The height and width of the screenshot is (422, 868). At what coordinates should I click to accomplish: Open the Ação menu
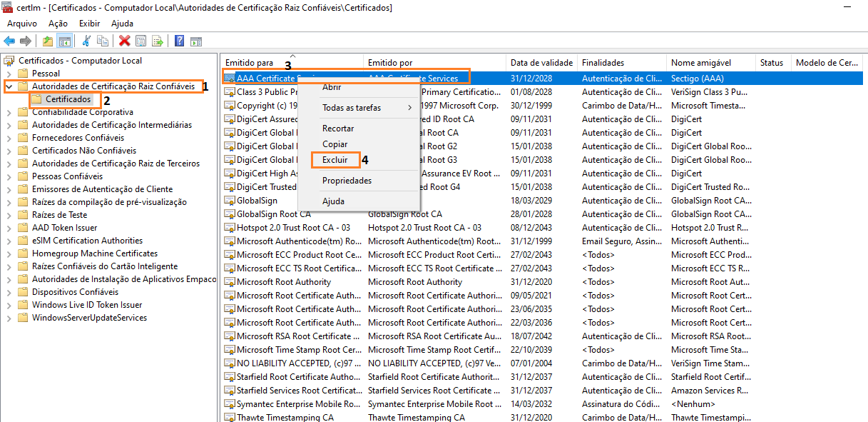click(x=58, y=24)
